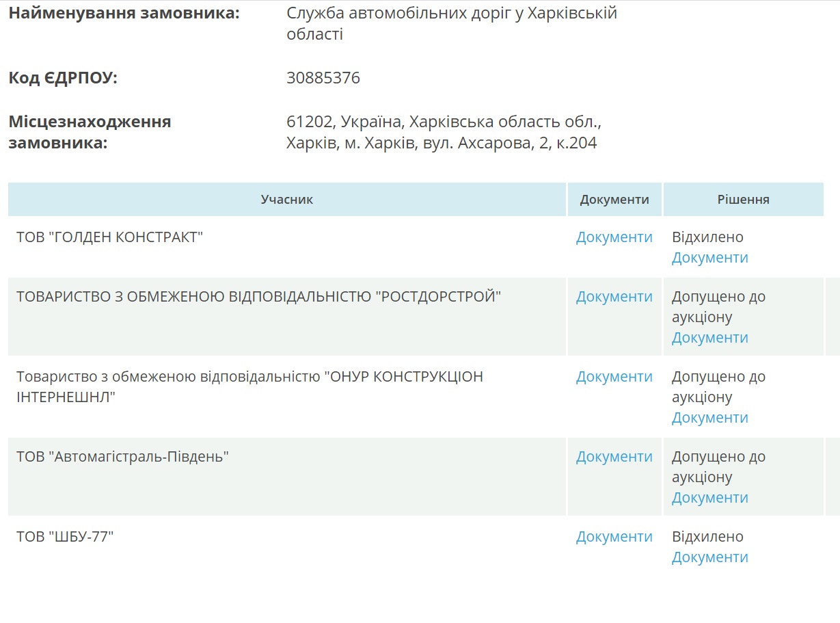Click the "Документи" column header

[614, 200]
